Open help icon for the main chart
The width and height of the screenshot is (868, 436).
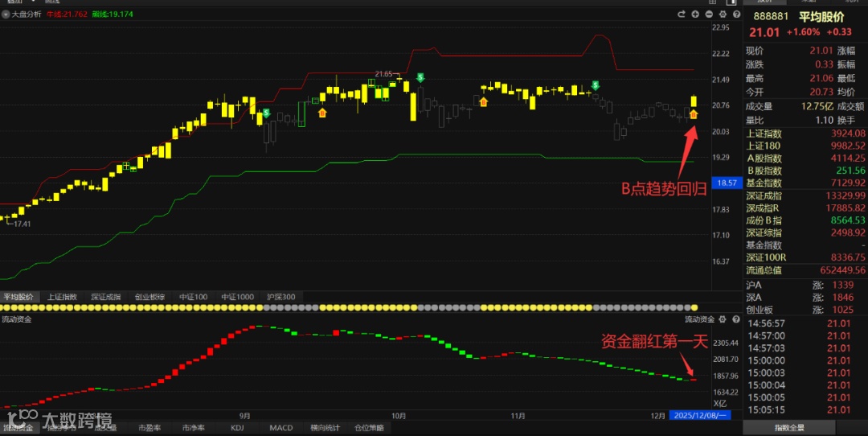736,14
